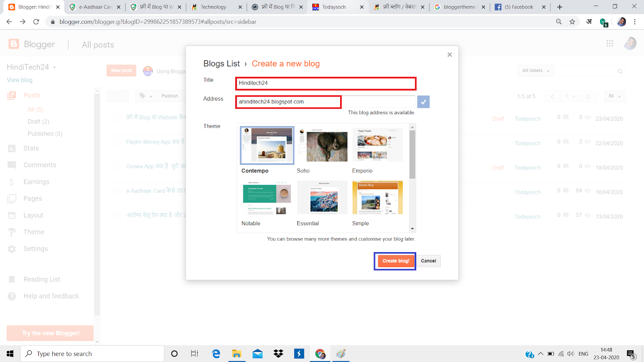Viewport: 644px width, 362px height.
Task: Select the Contempo theme thumbnail
Action: click(x=267, y=145)
